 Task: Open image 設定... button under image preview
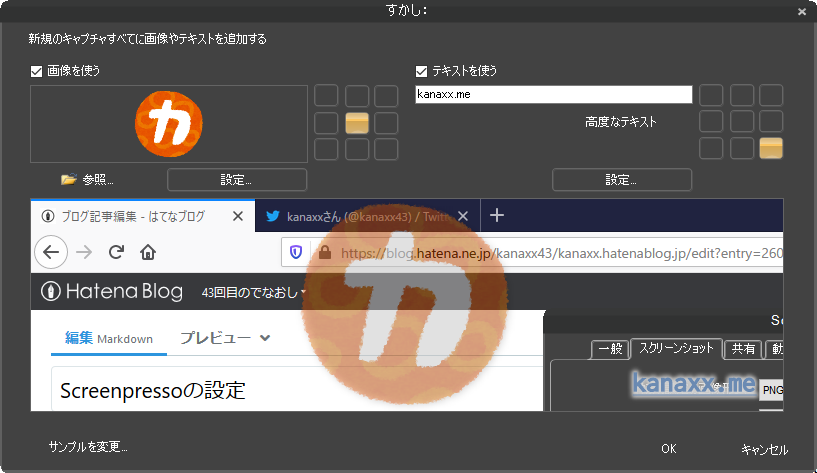237,180
